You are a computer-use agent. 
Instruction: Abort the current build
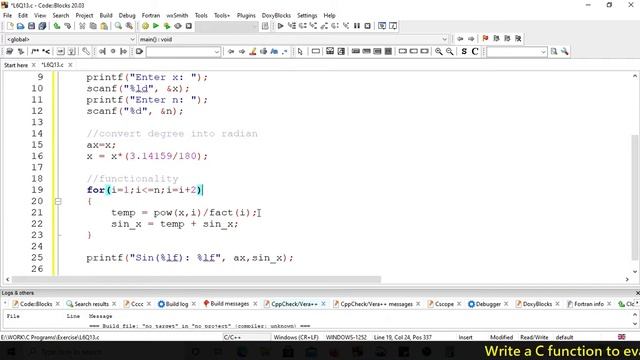coord(189,26)
